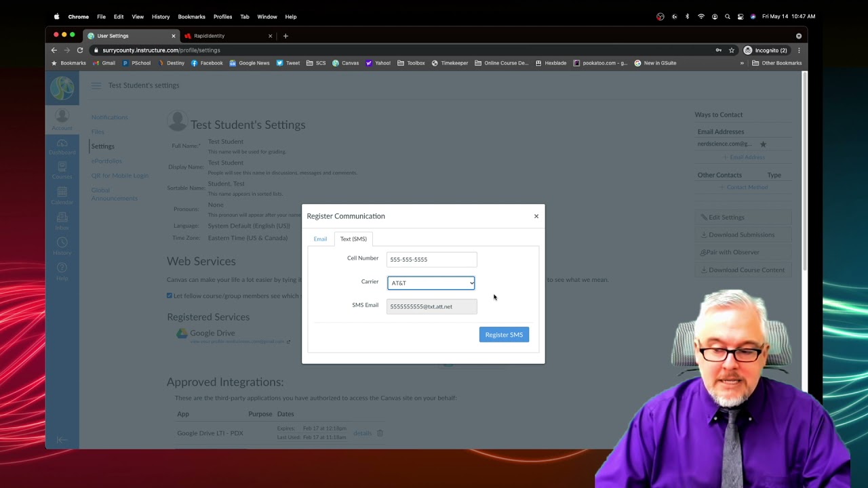Open the Incognito (2) profile menu
The height and width of the screenshot is (488, 868).
point(766,50)
